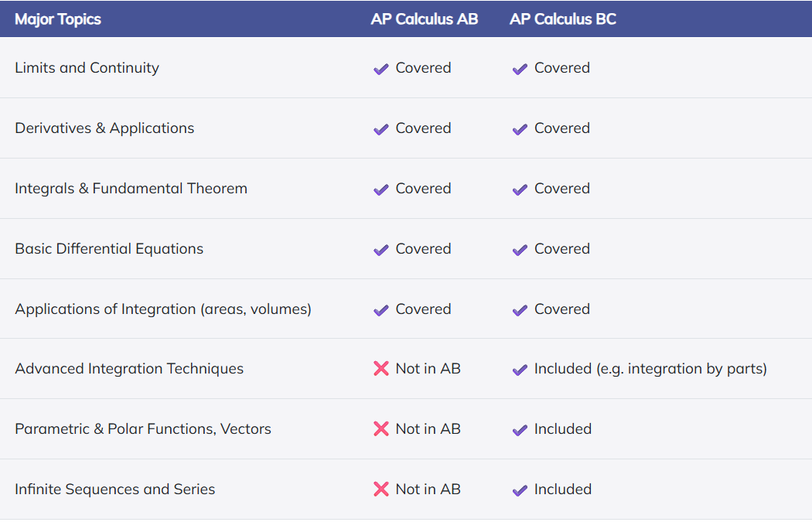Click the AB checkmark for Basic Differential Equations
The width and height of the screenshot is (812, 522).
pos(381,250)
